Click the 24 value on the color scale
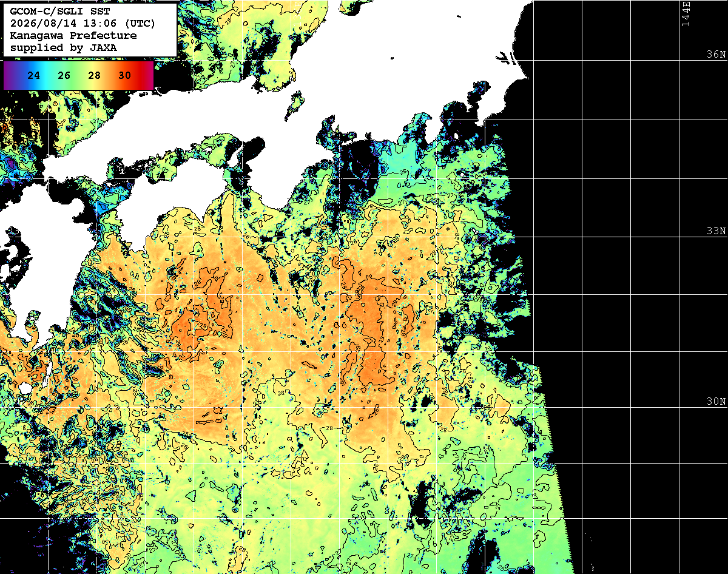This screenshot has height=574, width=728. point(34,75)
